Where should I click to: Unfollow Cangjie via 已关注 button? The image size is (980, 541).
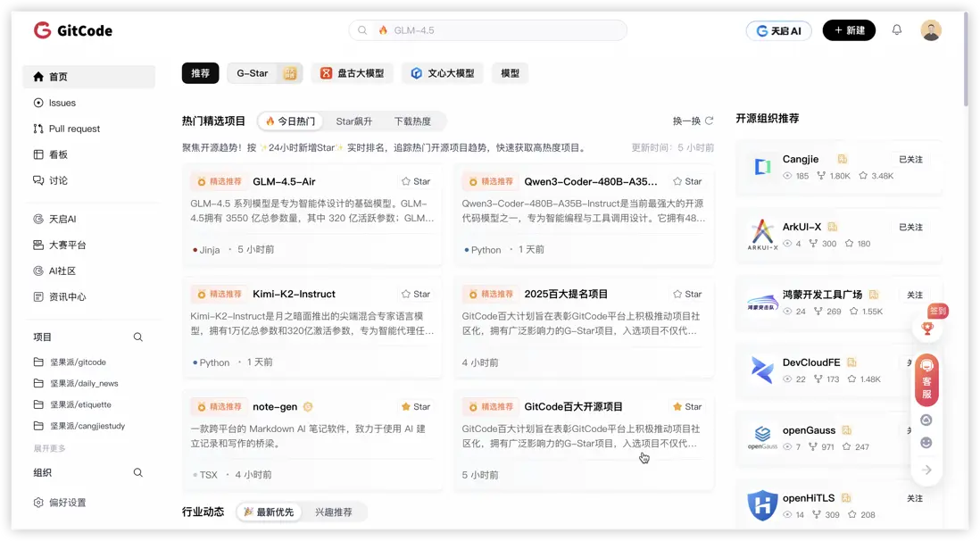tap(910, 160)
